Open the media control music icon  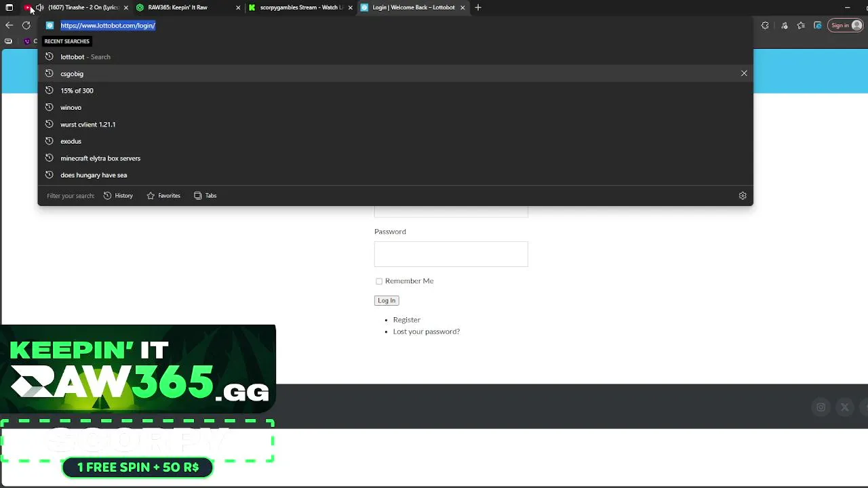pyautogui.click(x=785, y=26)
